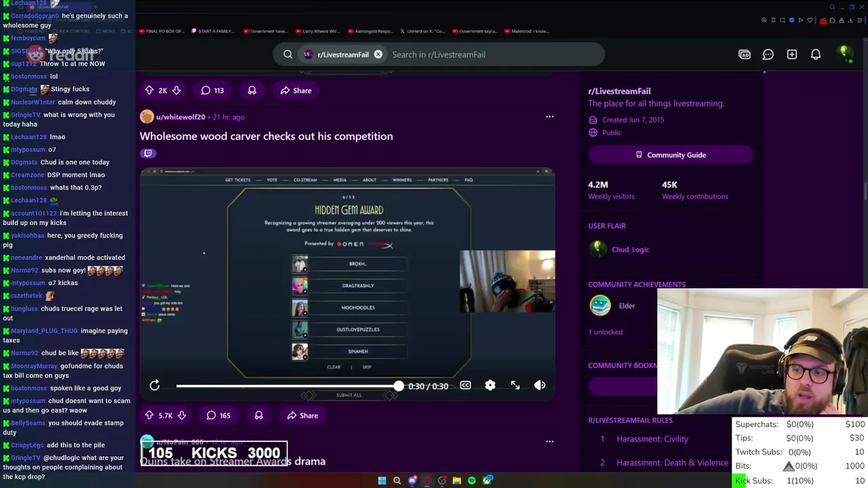Open the 113 comments thread
868x488 pixels.
(x=212, y=90)
